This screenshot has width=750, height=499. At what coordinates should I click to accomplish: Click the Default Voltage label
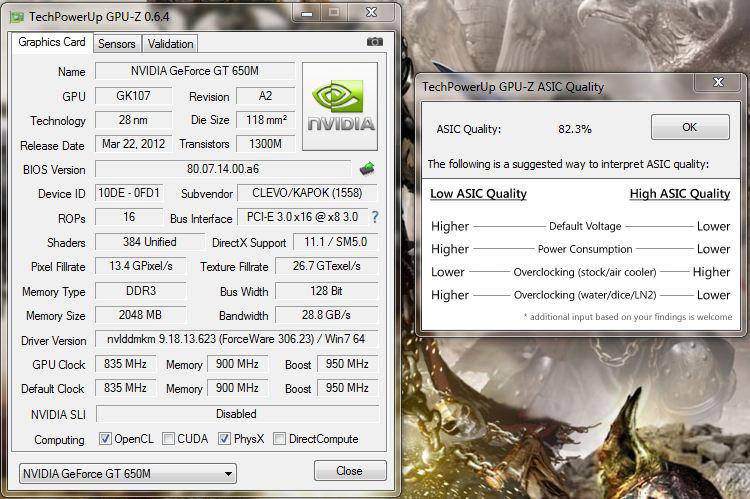click(x=585, y=226)
